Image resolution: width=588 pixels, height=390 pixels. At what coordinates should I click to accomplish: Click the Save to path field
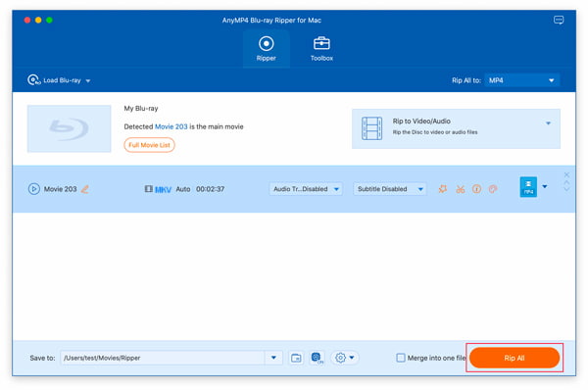click(163, 358)
